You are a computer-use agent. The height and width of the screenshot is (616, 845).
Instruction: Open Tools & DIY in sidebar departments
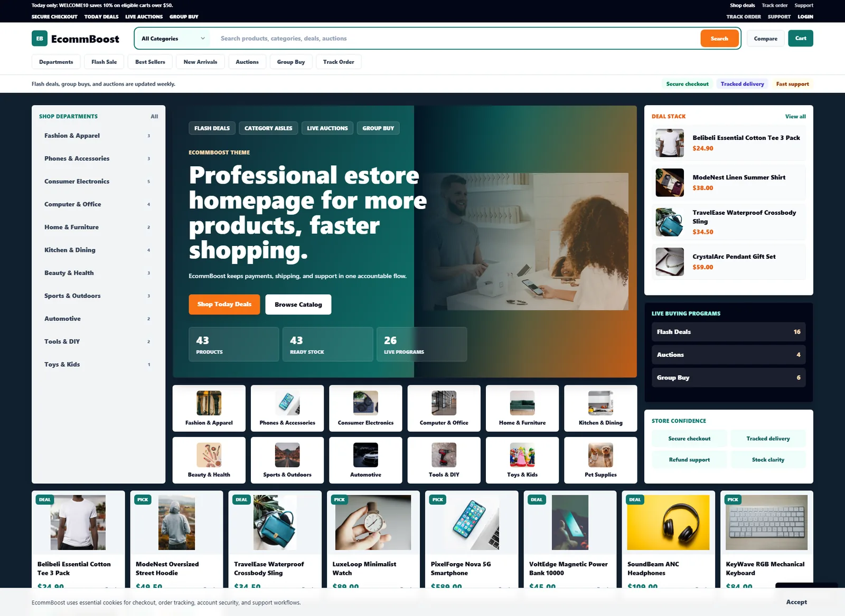click(97, 342)
